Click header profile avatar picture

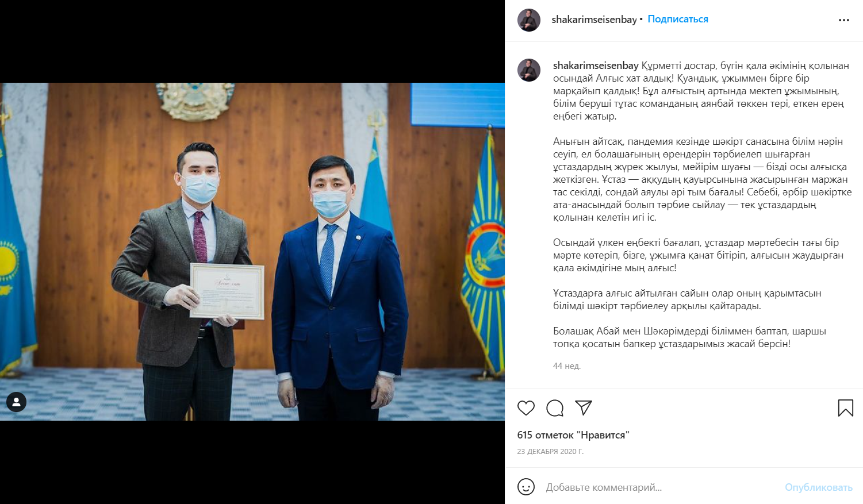coord(529,20)
